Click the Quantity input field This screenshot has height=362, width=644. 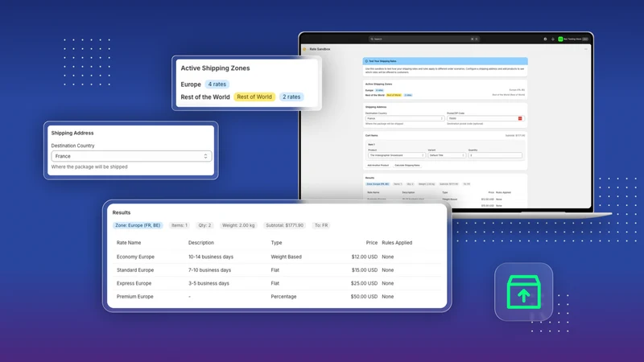495,155
